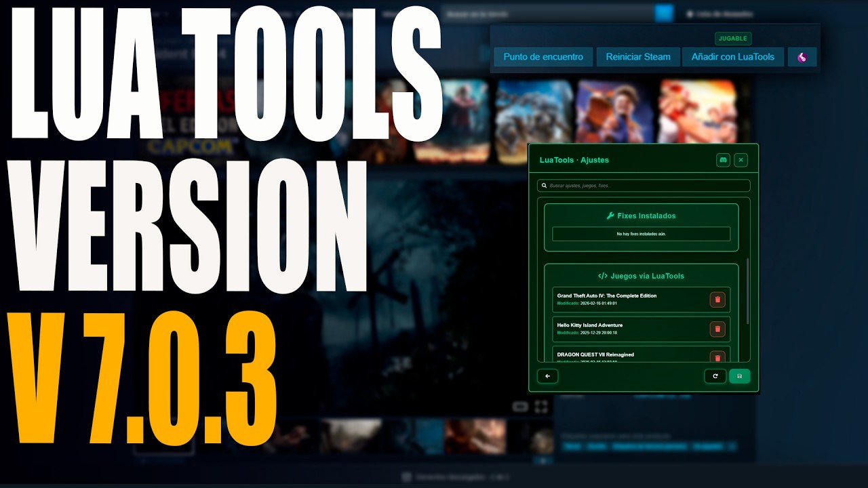Click Añadir con LuaTools button
The height and width of the screenshot is (488, 868).
[x=733, y=57]
